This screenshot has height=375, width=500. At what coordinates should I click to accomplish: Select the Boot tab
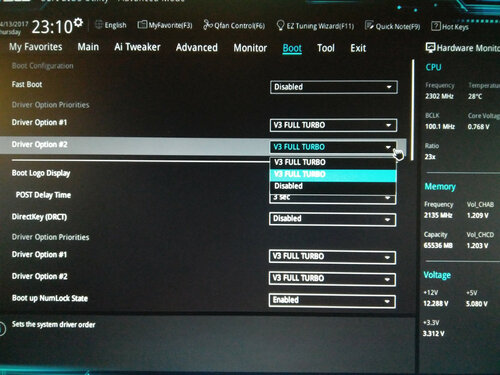click(292, 48)
